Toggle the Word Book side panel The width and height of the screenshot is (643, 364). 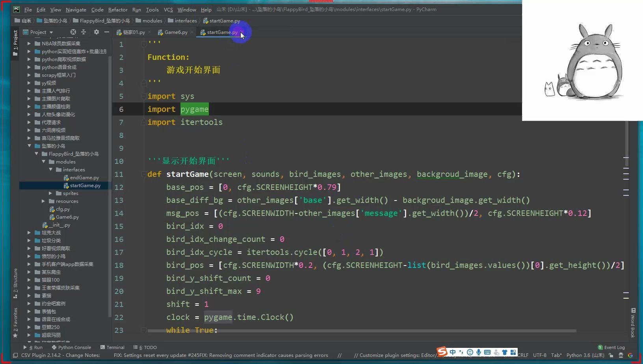(x=633, y=323)
